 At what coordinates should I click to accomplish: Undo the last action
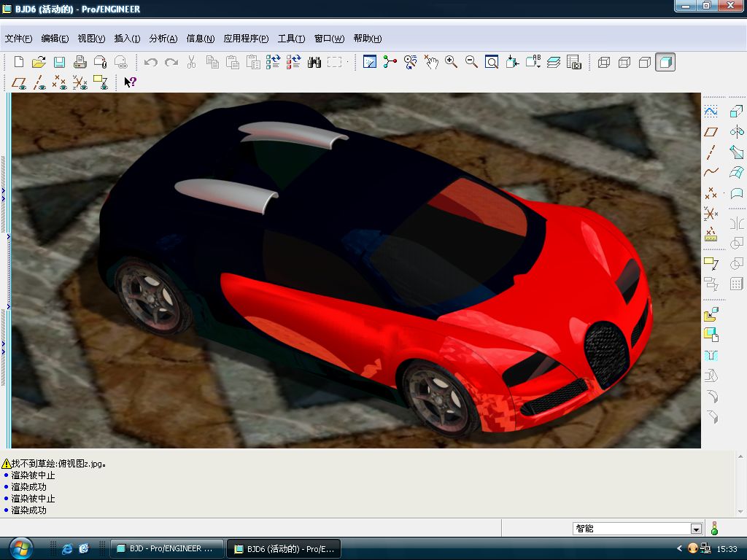151,62
